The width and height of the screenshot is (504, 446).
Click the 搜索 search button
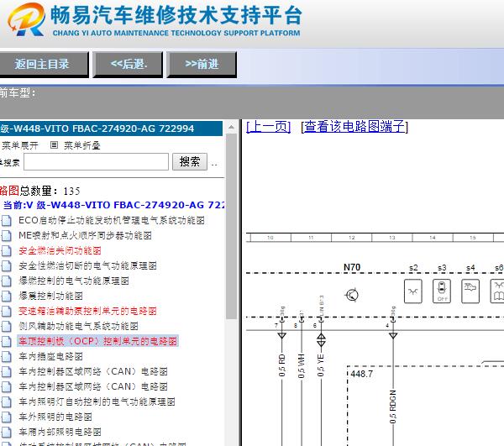[x=190, y=161]
